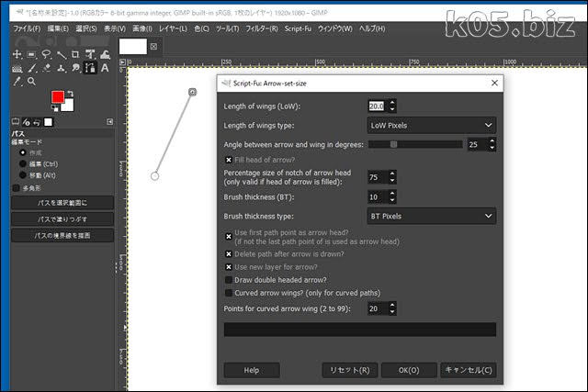
Task: Select the Paths tool
Action: (x=90, y=68)
